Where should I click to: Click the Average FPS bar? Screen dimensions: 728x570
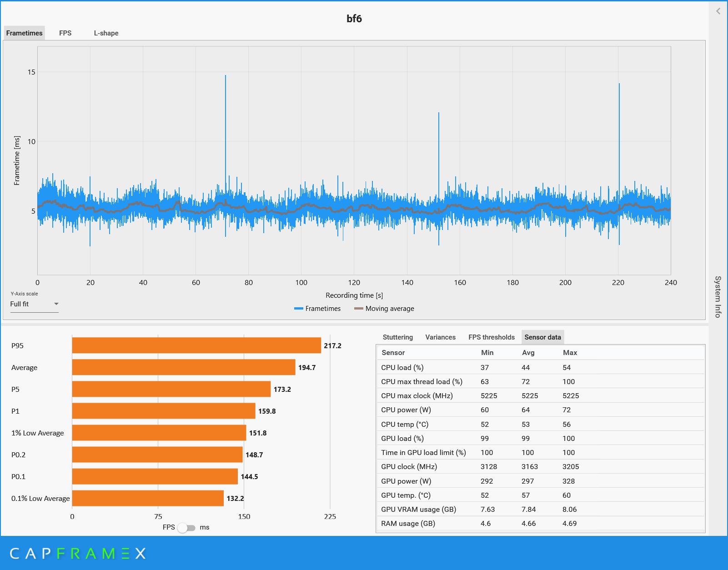(x=183, y=367)
